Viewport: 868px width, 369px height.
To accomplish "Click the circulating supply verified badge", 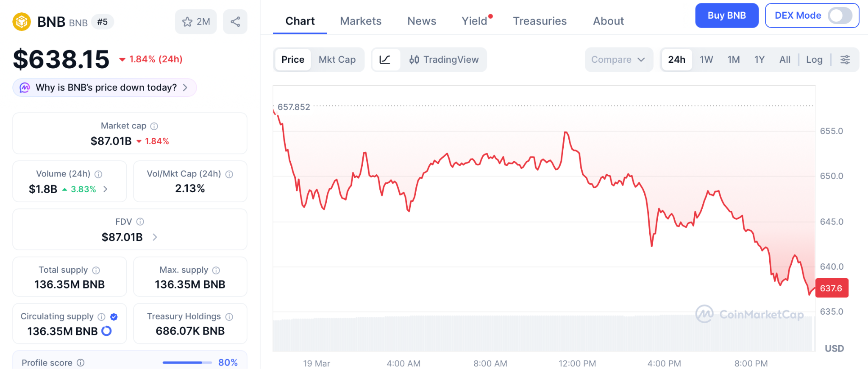I will click(114, 317).
